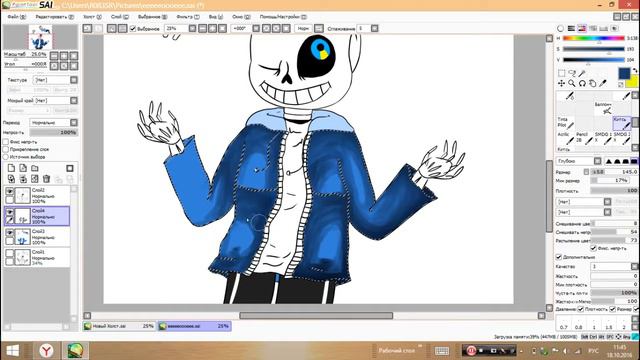Click the navigator canvas thumbnail
Image resolution: width=640 pixels, height=360 pixels.
point(40,37)
